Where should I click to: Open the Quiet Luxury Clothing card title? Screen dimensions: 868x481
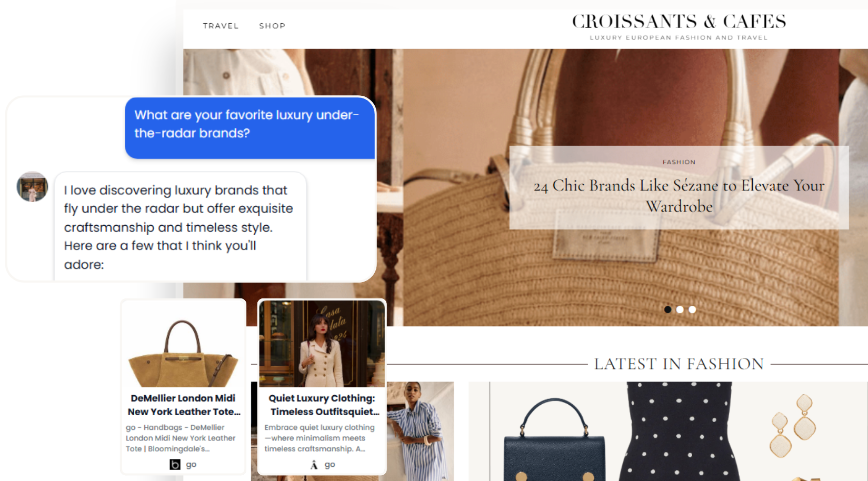323,405
